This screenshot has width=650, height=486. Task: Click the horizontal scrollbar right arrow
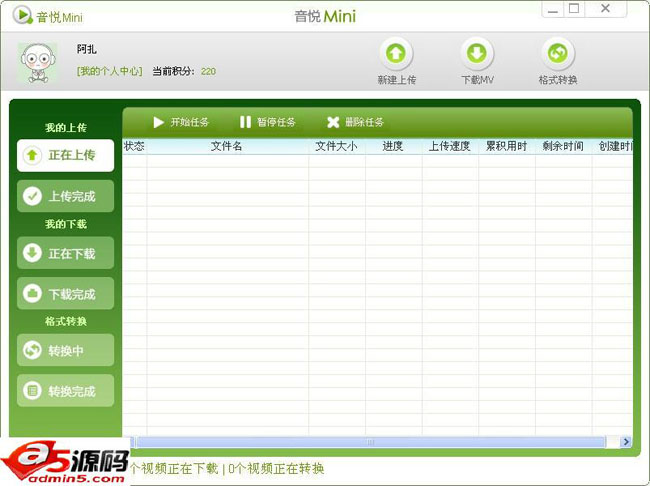click(x=626, y=442)
